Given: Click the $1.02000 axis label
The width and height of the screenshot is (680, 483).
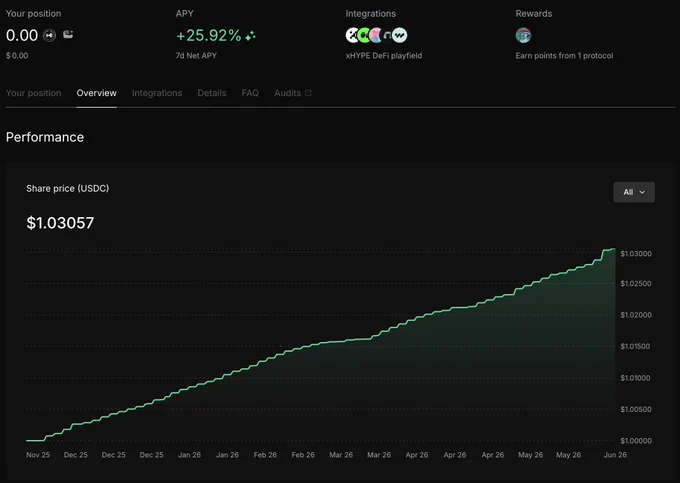Looking at the screenshot, I should pyautogui.click(x=636, y=315).
